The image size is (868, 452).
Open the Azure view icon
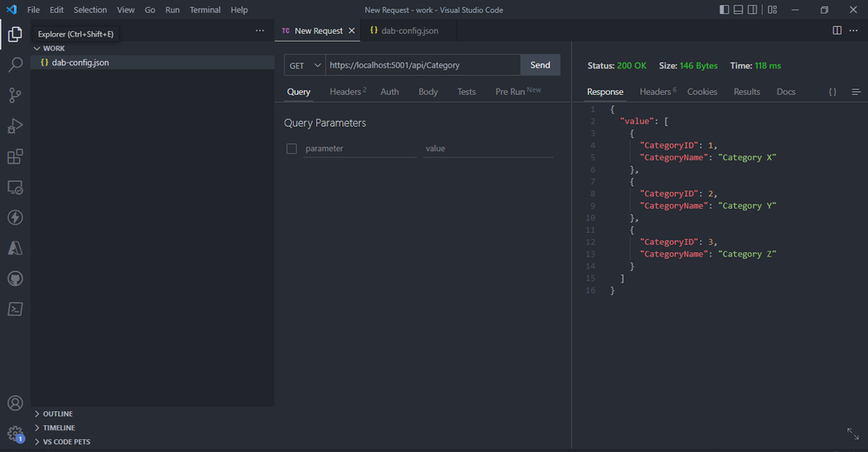click(x=15, y=248)
